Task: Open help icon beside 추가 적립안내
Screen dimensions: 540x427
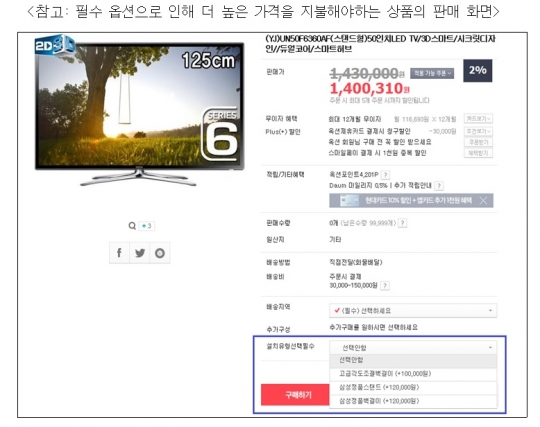Action: tap(439, 186)
